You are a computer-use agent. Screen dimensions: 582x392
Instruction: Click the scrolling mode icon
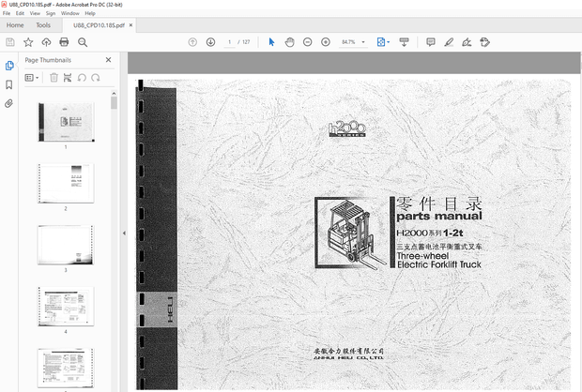tap(404, 42)
